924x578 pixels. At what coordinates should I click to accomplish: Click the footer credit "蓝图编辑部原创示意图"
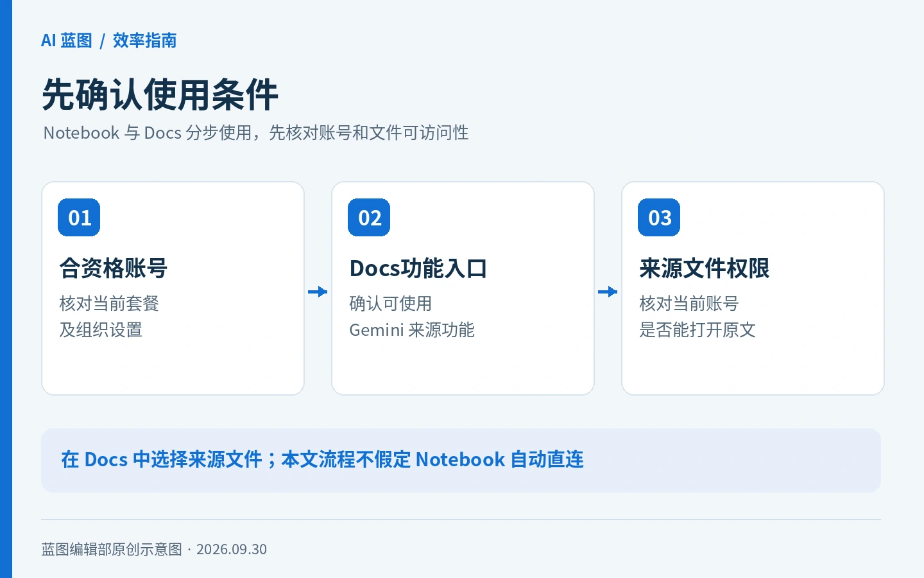pos(112,549)
